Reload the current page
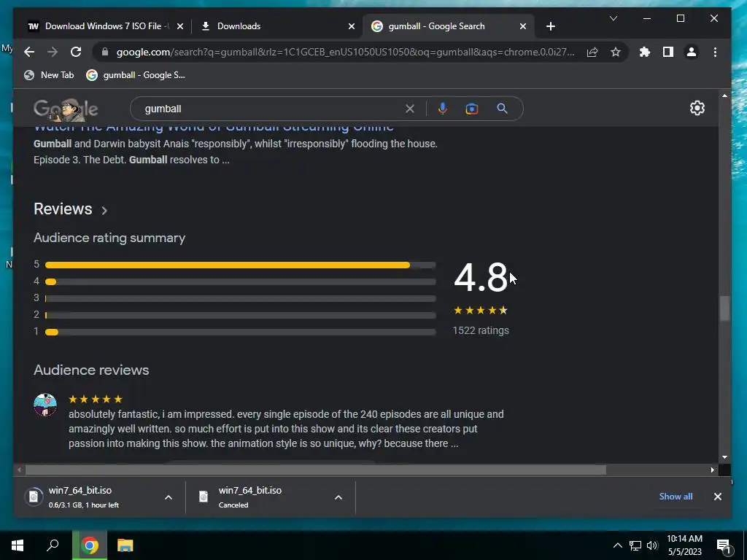Viewport: 747px width, 560px height. (76, 52)
